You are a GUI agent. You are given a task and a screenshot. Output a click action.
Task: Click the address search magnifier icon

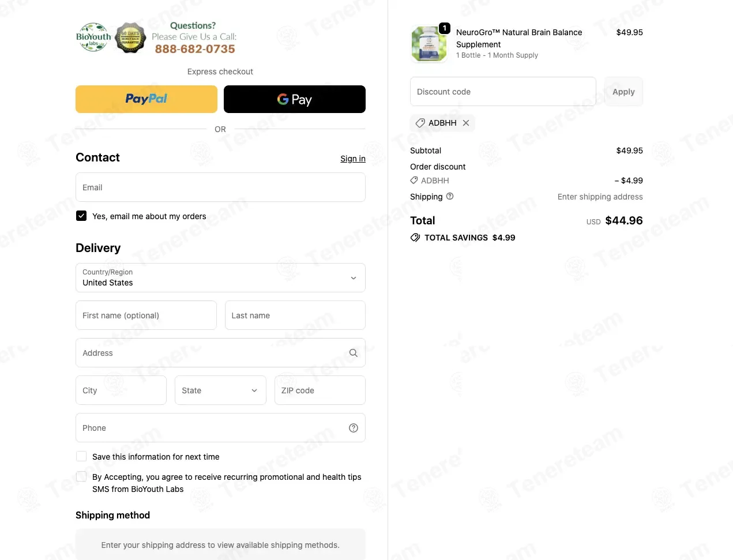pos(354,353)
